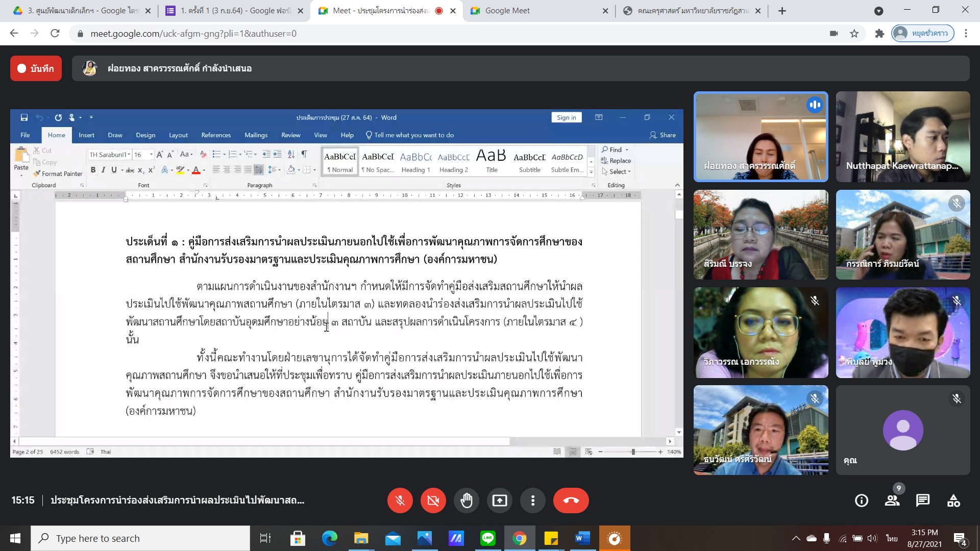
Task: Click the red leave call button
Action: [x=571, y=500]
